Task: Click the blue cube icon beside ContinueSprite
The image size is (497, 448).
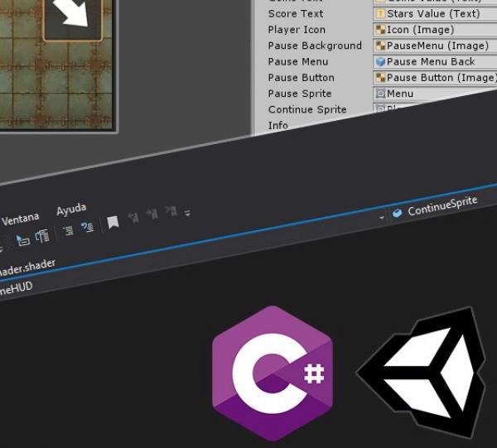Action: [x=397, y=213]
